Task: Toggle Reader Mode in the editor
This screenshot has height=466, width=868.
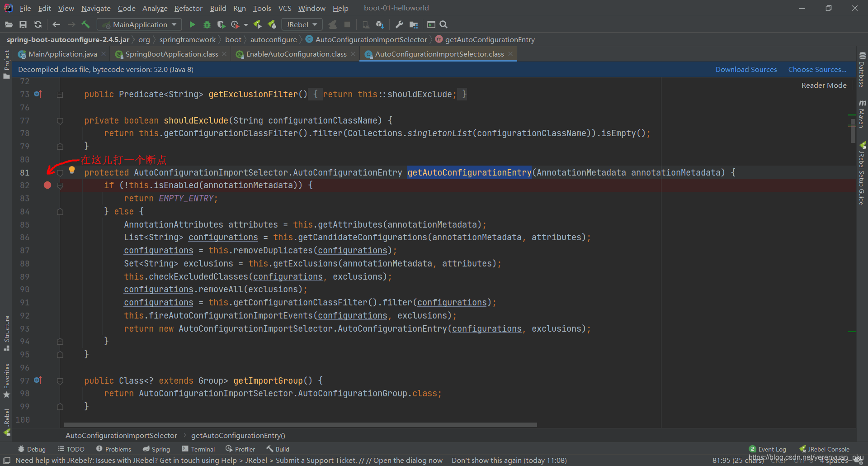Action: (824, 85)
